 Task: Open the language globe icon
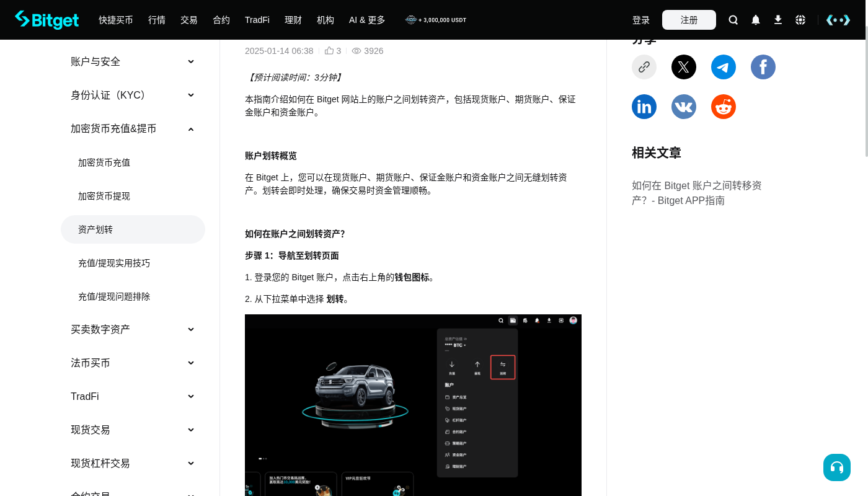pos(800,20)
